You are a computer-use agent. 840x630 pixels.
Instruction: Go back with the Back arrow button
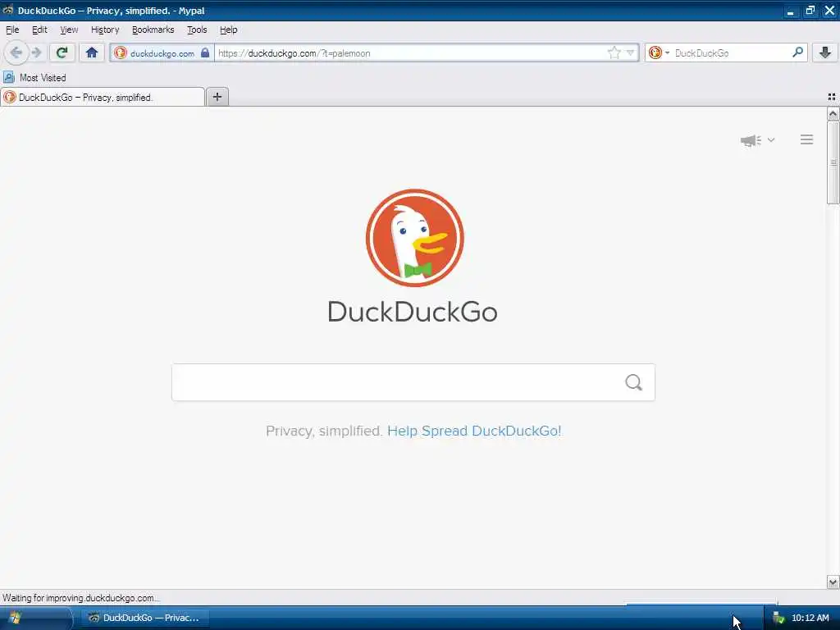coord(16,52)
